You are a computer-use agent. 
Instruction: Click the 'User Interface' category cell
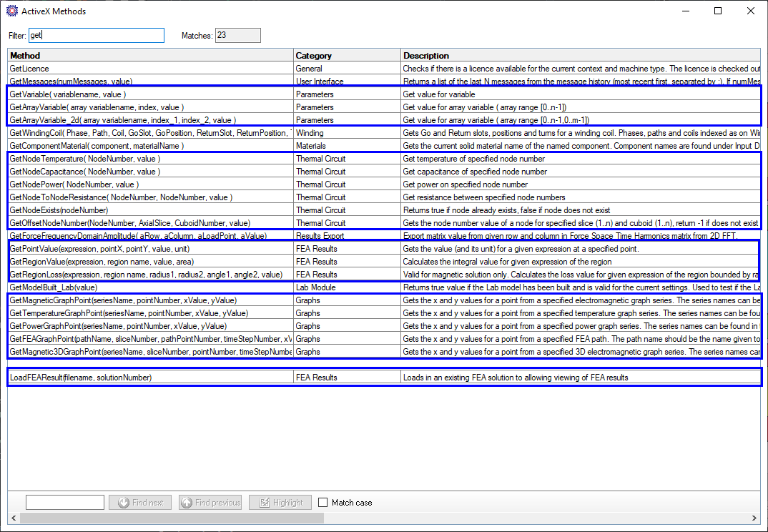348,82
